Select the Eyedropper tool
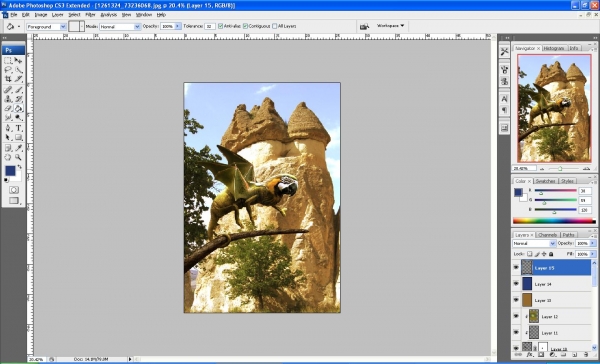Screen dimensions: 600x364 coord(18,148)
